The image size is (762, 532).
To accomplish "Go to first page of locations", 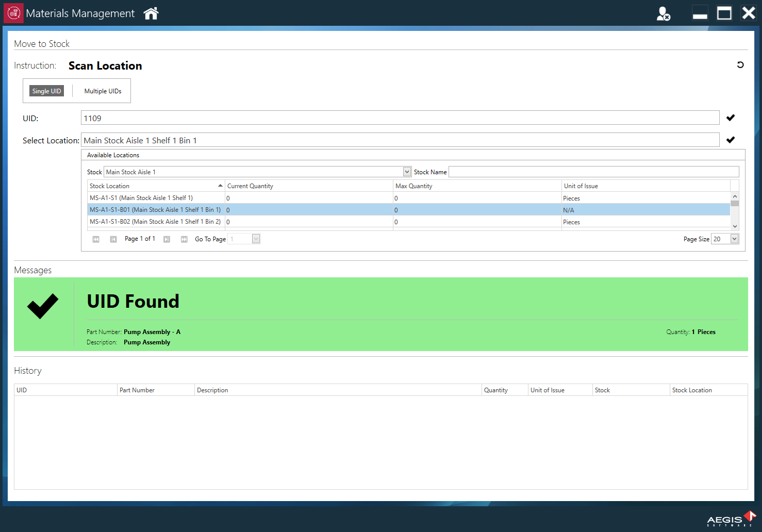I will [96, 239].
